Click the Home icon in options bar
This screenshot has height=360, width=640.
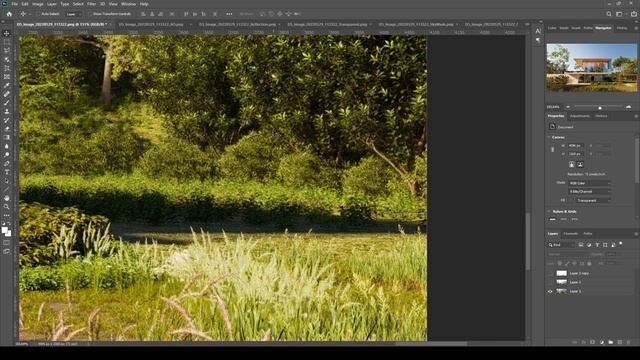pos(9,14)
